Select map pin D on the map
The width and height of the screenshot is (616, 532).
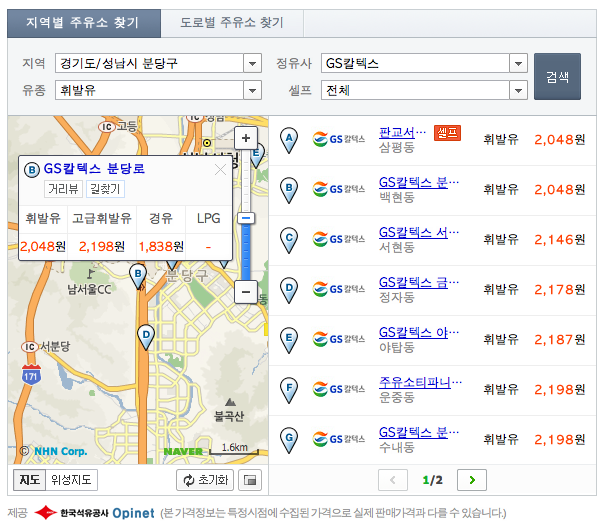[x=146, y=337]
